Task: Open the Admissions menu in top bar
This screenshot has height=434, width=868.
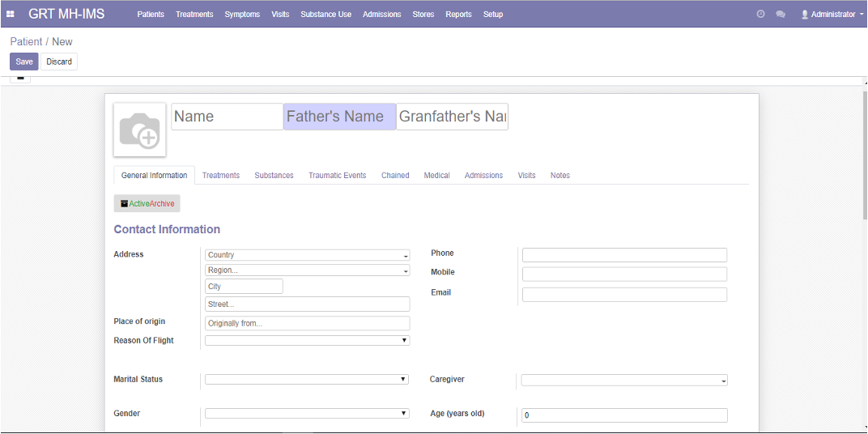Action: [382, 15]
